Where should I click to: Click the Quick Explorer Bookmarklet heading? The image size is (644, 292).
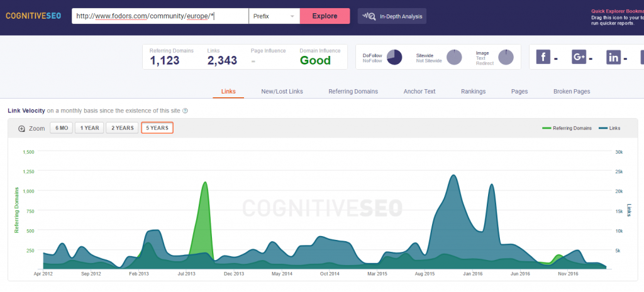pos(618,11)
